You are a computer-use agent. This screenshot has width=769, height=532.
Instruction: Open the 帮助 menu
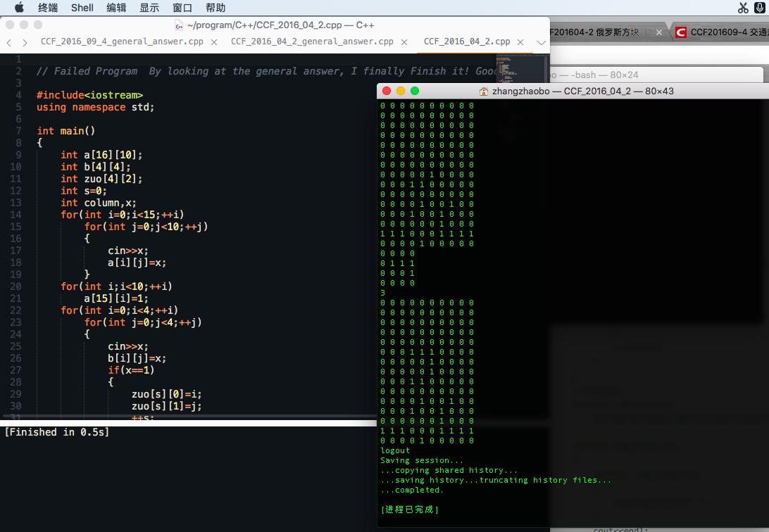[x=215, y=7]
